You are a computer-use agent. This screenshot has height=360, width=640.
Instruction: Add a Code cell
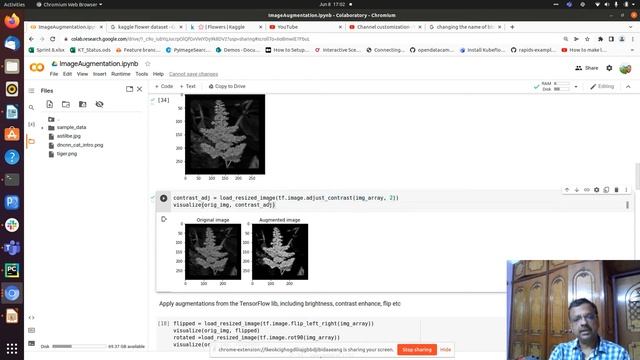pyautogui.click(x=164, y=87)
